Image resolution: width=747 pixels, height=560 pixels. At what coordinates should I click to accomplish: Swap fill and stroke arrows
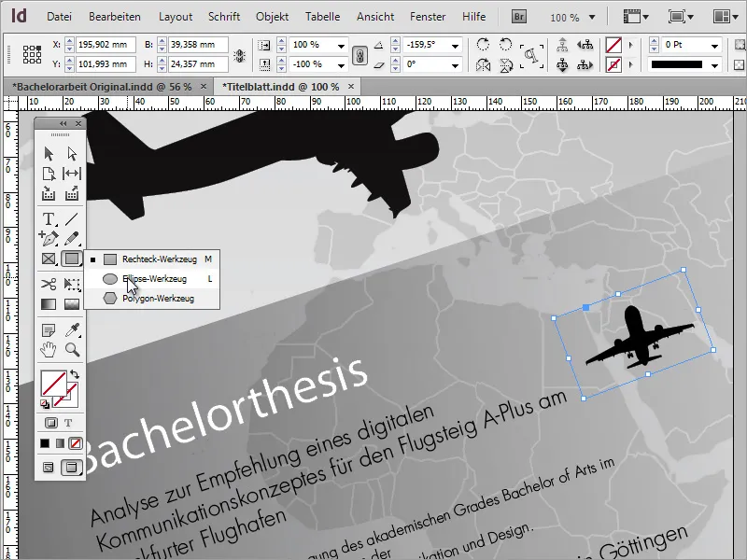(x=75, y=374)
